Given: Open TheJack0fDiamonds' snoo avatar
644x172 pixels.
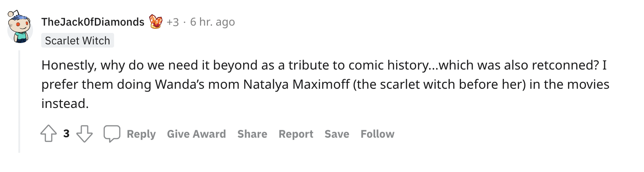Looking at the screenshot, I should coord(20,27).
